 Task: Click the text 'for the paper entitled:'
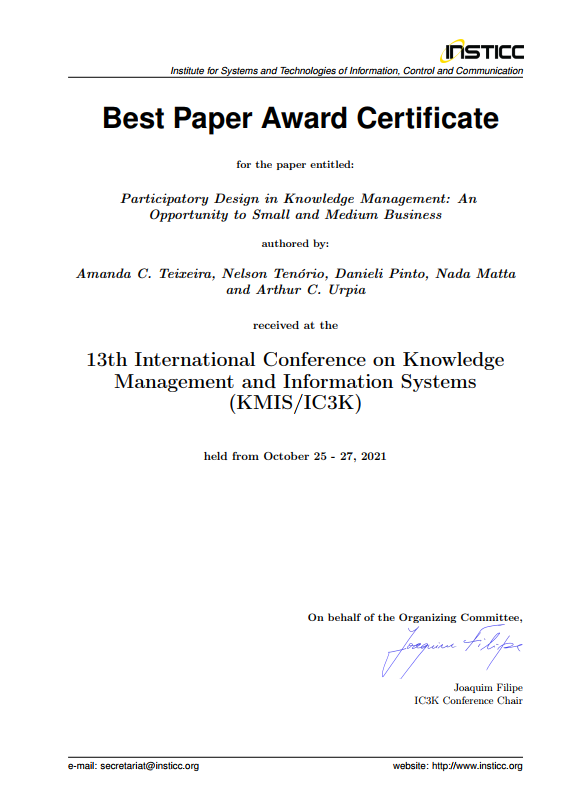[x=295, y=165]
